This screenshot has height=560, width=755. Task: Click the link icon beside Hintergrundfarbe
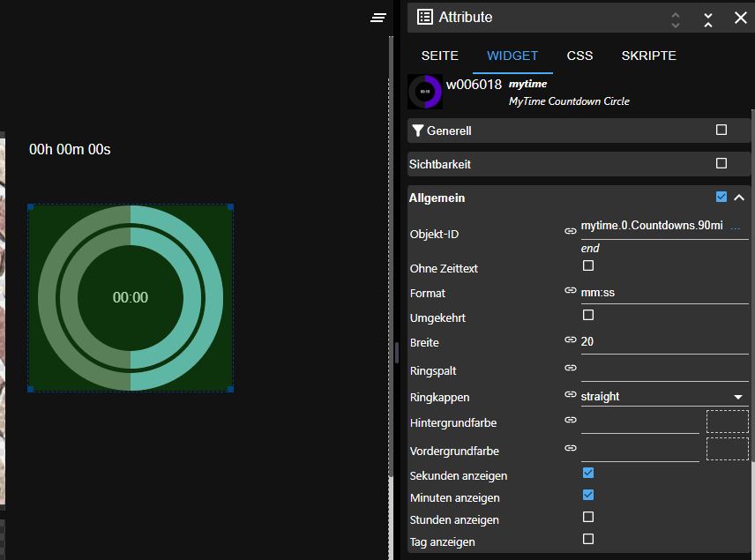[x=571, y=421]
